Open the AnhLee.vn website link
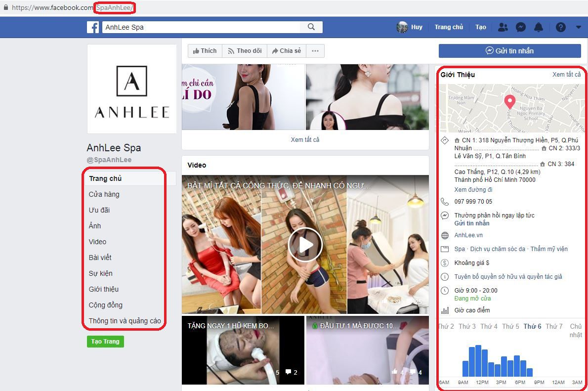 [x=468, y=235]
